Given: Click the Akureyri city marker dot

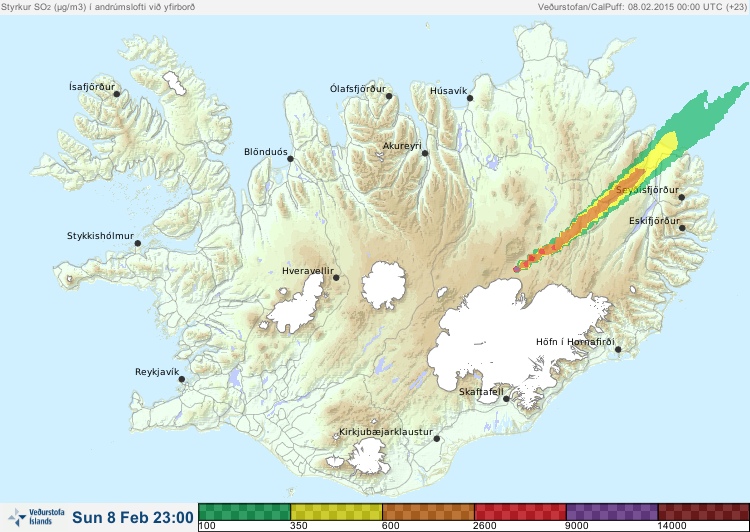Looking at the screenshot, I should pos(425,153).
